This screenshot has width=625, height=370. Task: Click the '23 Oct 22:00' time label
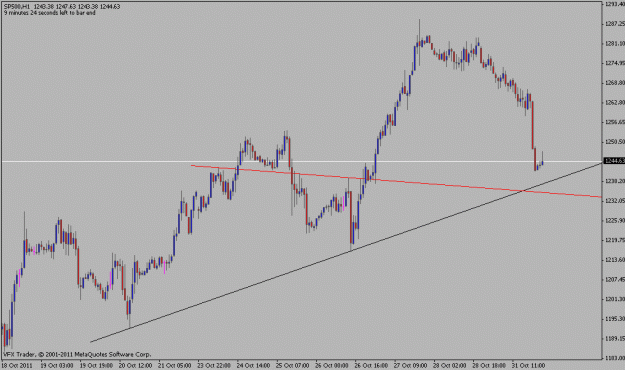pos(214,365)
